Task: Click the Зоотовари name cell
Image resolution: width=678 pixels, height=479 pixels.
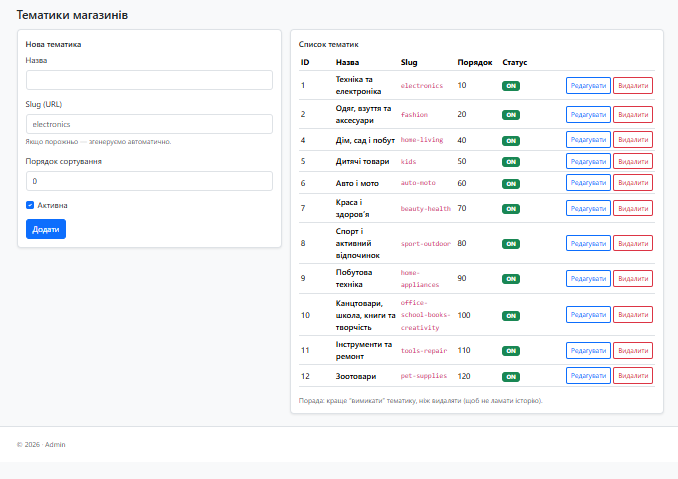Action: [356, 376]
